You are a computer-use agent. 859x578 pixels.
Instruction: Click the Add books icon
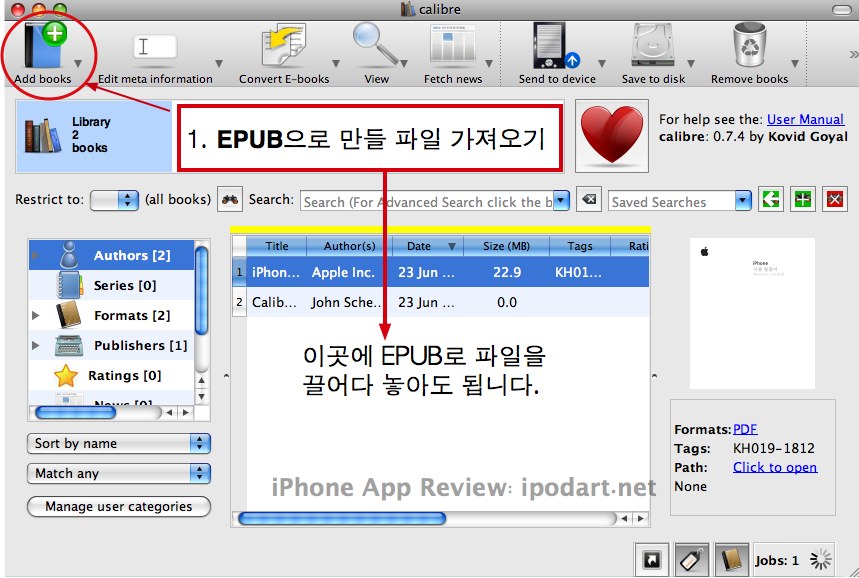43,46
